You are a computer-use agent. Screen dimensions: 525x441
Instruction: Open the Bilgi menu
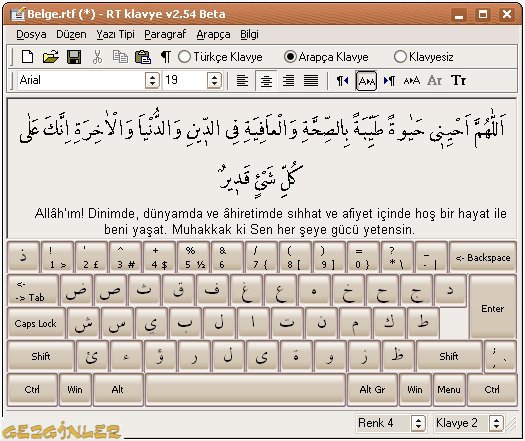click(x=249, y=34)
